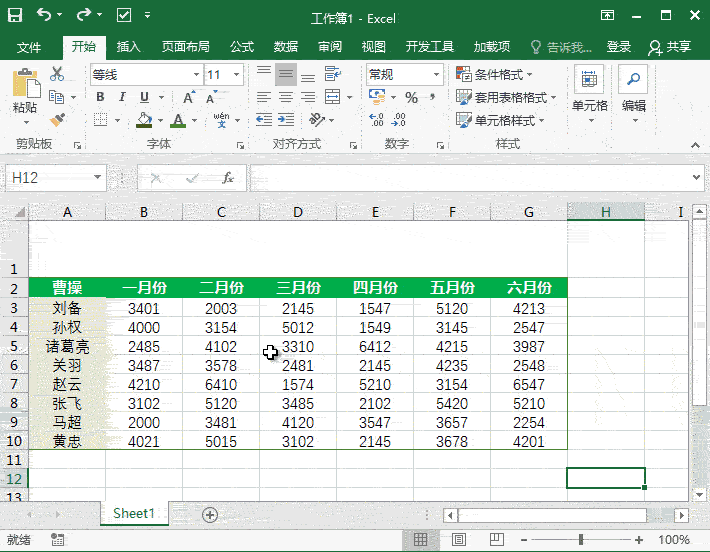Viewport: 710px width, 552px height.
Task: Open the 文件 File tab
Action: click(29, 47)
